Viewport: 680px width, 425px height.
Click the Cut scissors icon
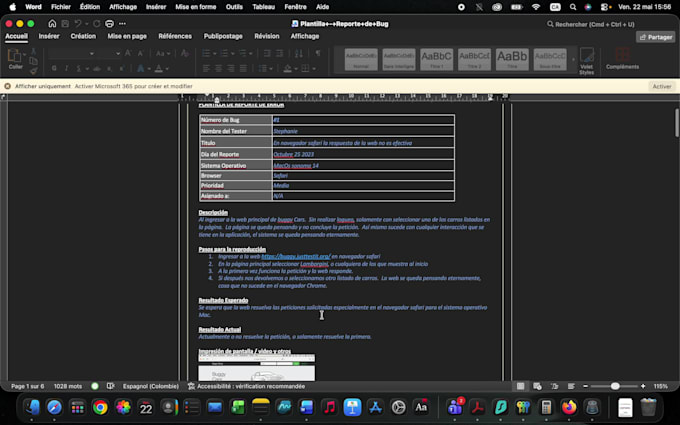pyautogui.click(x=33, y=52)
